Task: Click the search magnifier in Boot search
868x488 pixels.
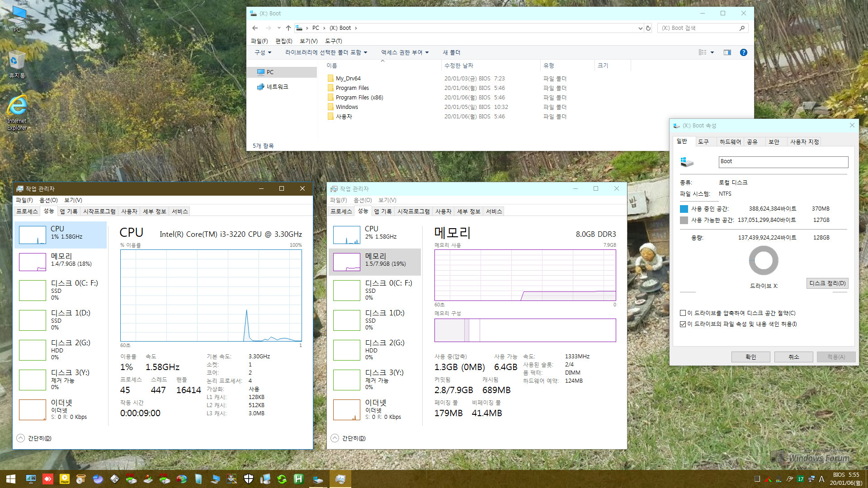Action: click(742, 28)
